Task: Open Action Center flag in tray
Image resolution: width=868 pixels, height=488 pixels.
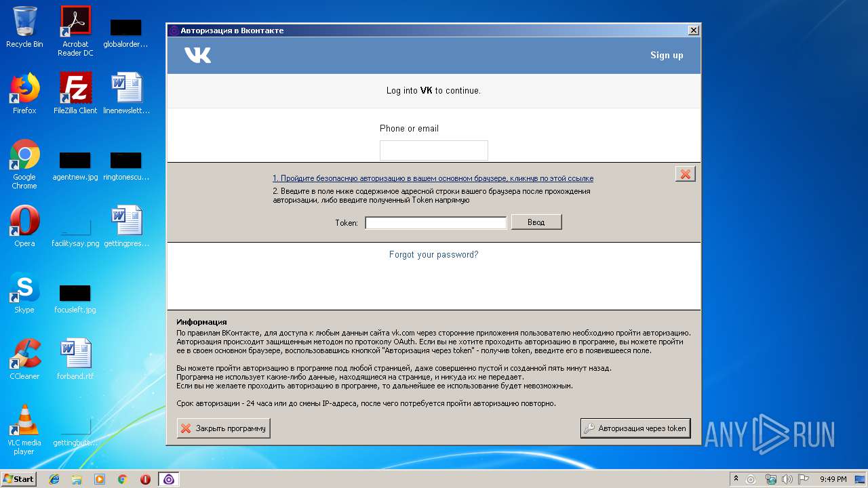Action: (804, 479)
